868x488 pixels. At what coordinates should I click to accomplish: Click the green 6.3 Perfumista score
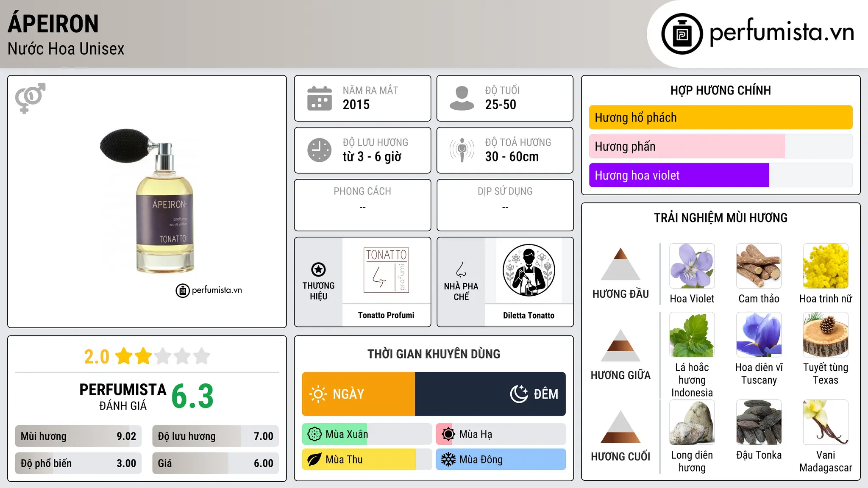[x=192, y=396]
